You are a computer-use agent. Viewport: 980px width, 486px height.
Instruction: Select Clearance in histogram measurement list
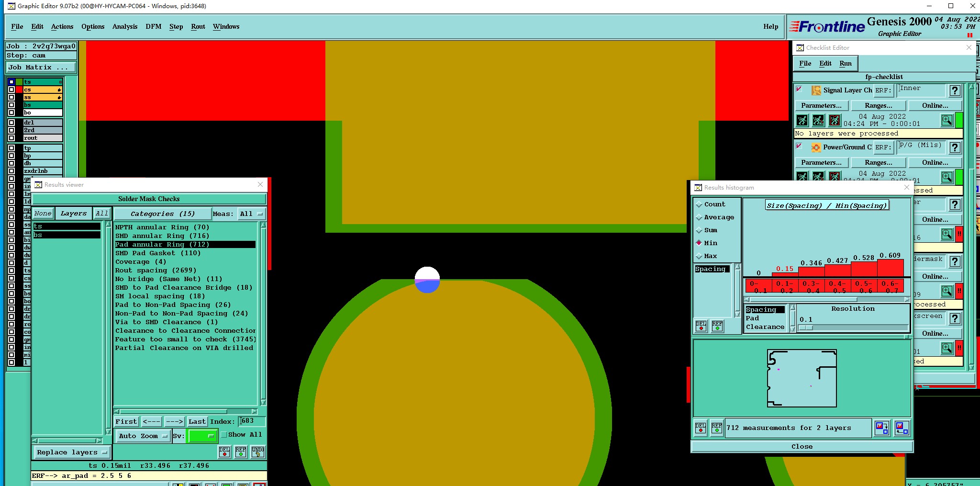tap(765, 327)
